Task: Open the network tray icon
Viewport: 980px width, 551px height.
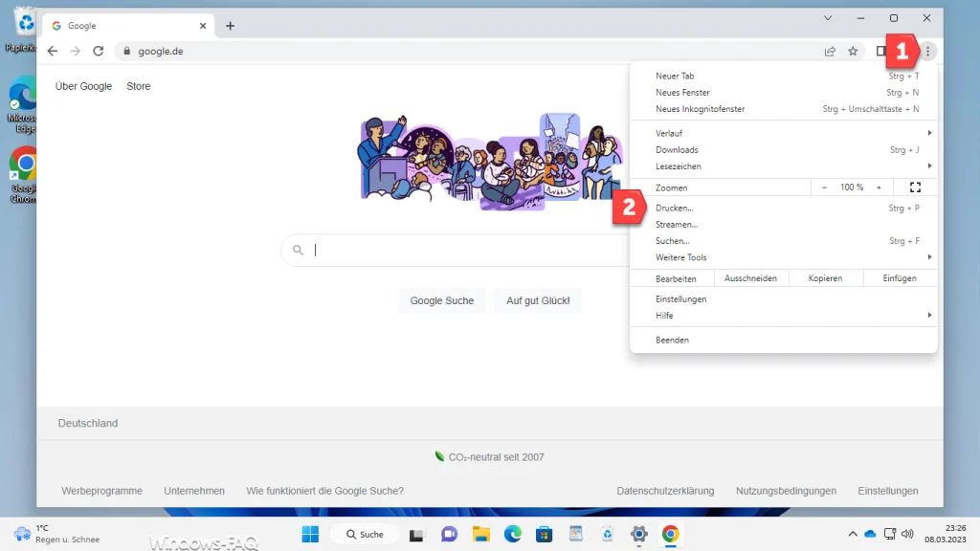Action: (x=889, y=534)
